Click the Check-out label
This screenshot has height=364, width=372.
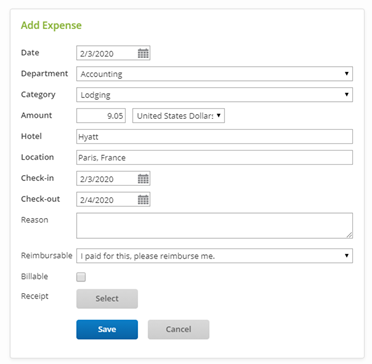click(40, 199)
